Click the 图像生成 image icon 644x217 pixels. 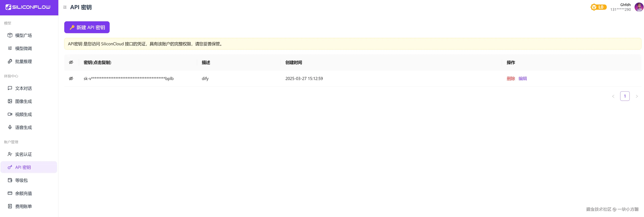click(x=10, y=101)
